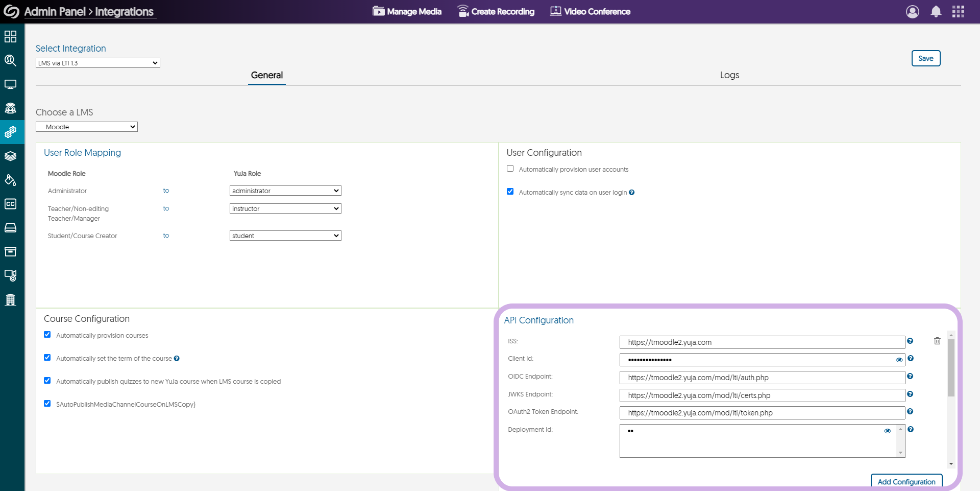Enable Automatically provision user accounts checkbox
The image size is (980, 491).
pyautogui.click(x=510, y=169)
